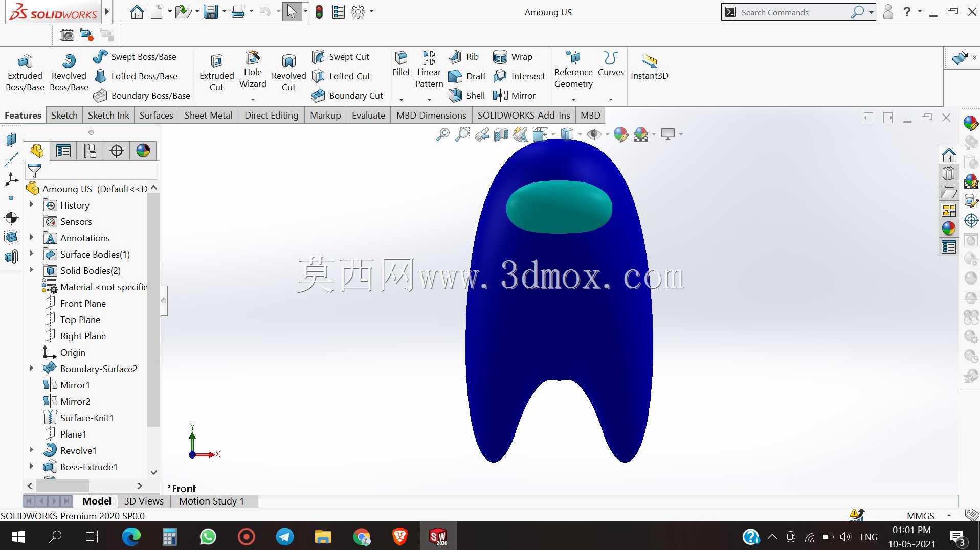Viewport: 980px width, 550px height.
Task: Select the Extruded Boss/Base tool
Action: click(25, 73)
